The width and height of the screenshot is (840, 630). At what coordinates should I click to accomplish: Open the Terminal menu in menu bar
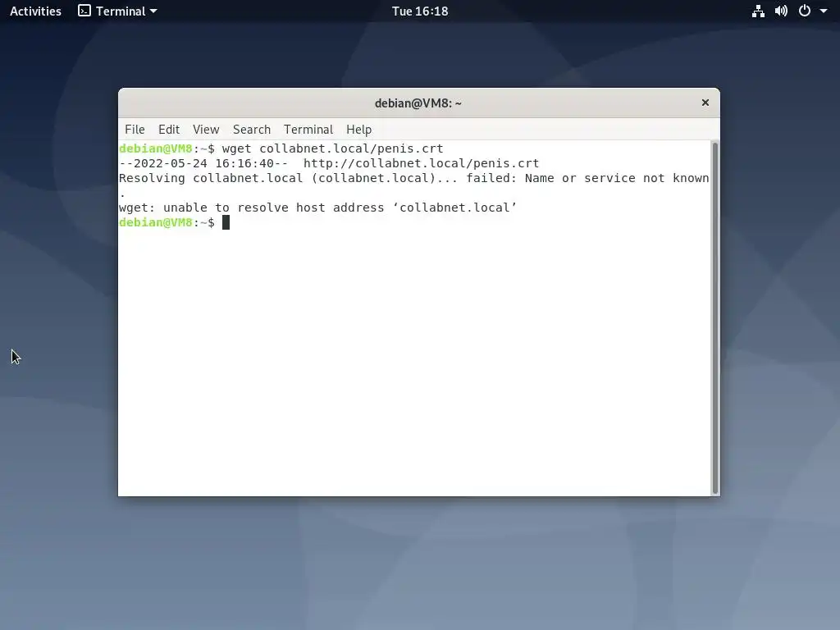(308, 130)
